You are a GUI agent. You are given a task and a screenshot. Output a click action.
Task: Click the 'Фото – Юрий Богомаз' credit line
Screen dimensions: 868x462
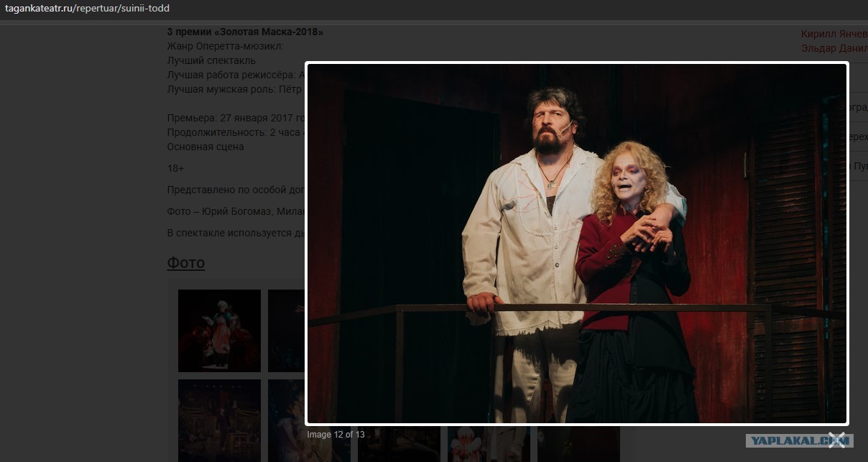(236, 211)
